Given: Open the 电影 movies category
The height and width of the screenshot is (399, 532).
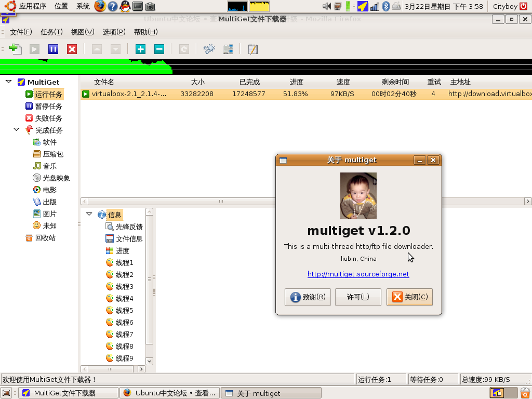Looking at the screenshot, I should click(x=49, y=190).
